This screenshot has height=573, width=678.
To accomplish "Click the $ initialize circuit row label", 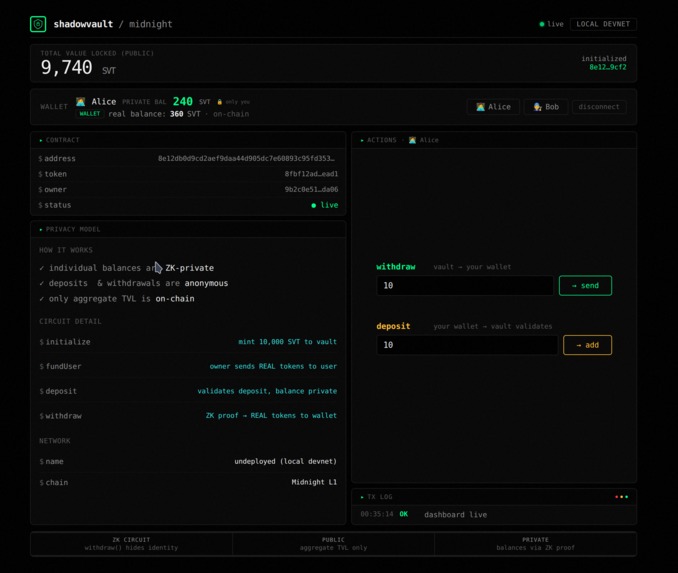I will click(65, 342).
